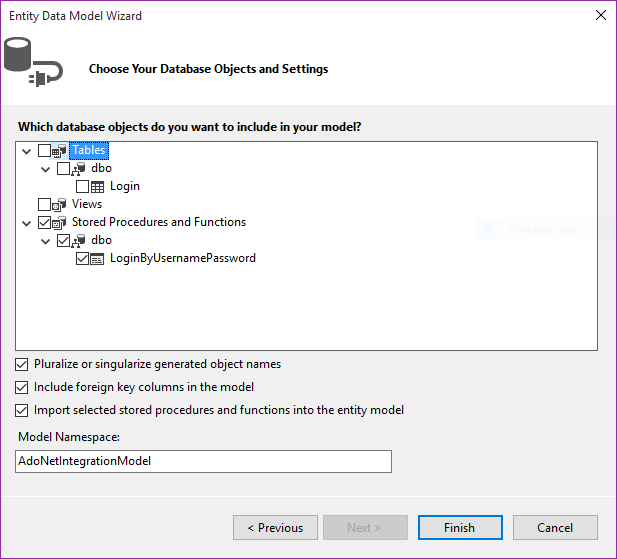The height and width of the screenshot is (559, 617).
Task: Click the dbo schema icon under Stored Procedures
Action: (79, 241)
